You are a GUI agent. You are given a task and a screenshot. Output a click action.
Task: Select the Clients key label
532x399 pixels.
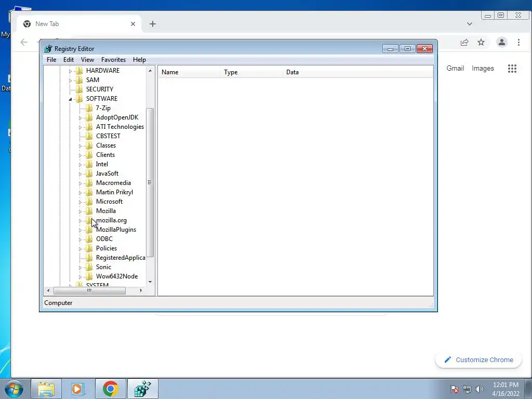pos(105,155)
